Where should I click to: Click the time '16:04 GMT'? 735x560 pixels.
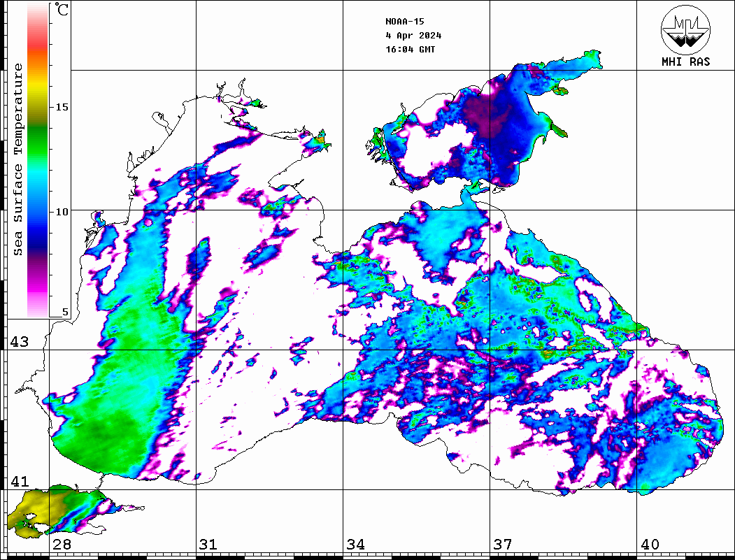[410, 50]
